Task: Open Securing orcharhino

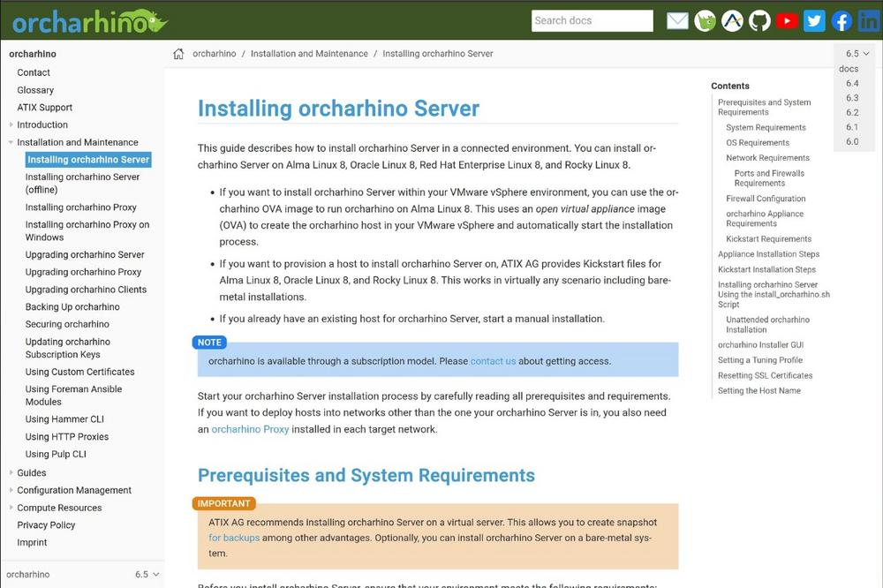Action: point(67,324)
